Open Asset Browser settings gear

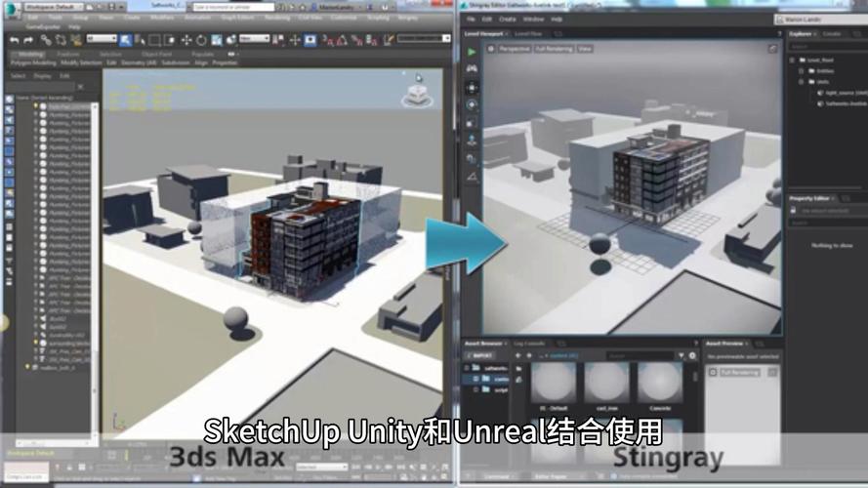tap(692, 356)
